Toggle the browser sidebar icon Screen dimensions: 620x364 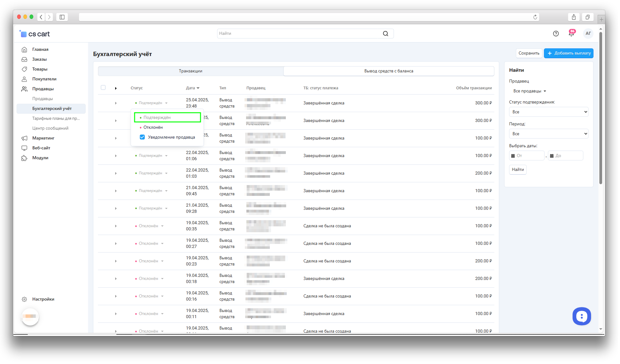(62, 17)
